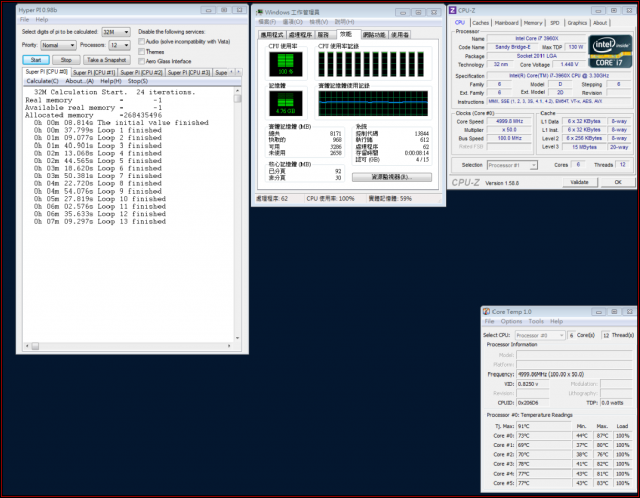Screen dimensions: 640x498
Task: Open the Tools menu in Core Temp
Action: pos(536,322)
